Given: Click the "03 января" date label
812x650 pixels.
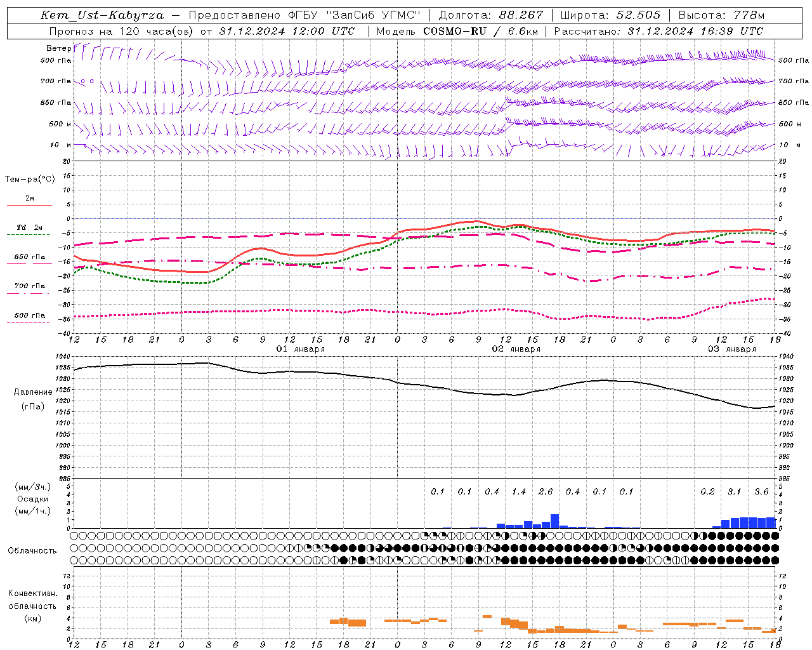Looking at the screenshot, I should [x=732, y=349].
